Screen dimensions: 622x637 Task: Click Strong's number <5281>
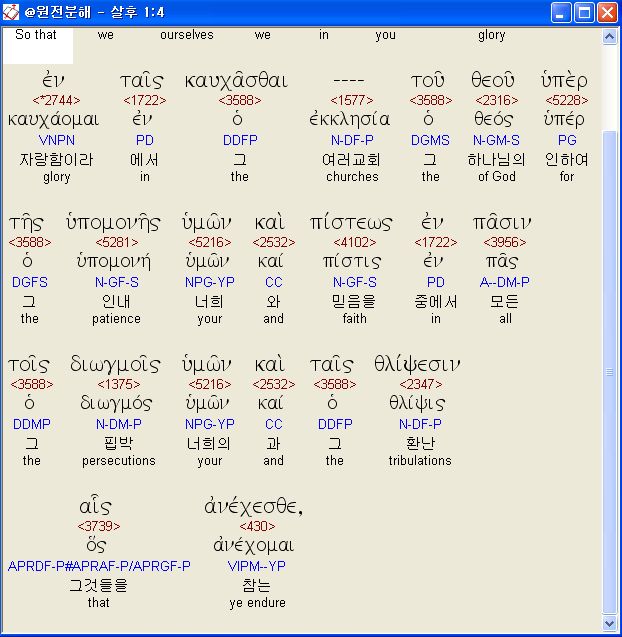point(117,242)
